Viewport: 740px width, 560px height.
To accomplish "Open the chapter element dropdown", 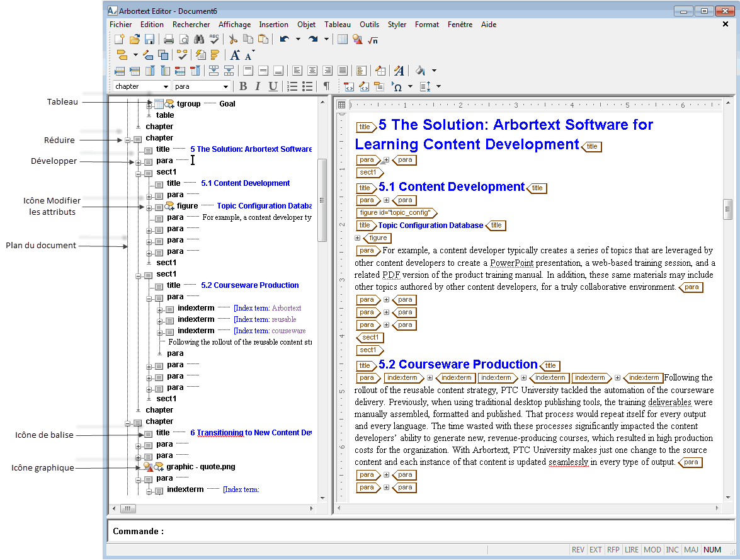I will tap(166, 86).
